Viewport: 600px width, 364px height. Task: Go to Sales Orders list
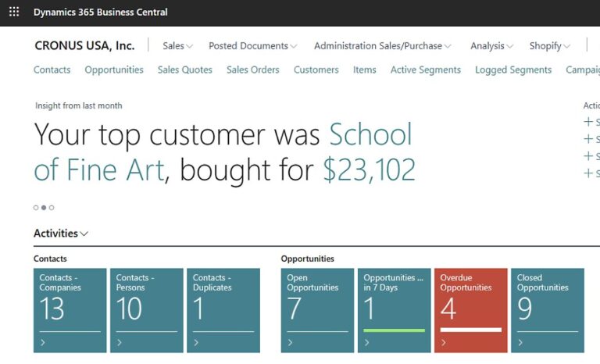253,70
